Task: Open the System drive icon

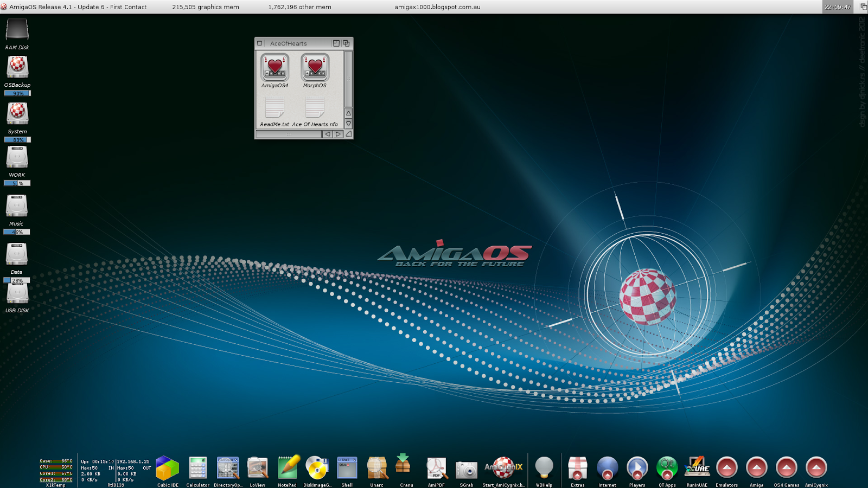Action: coord(17,114)
